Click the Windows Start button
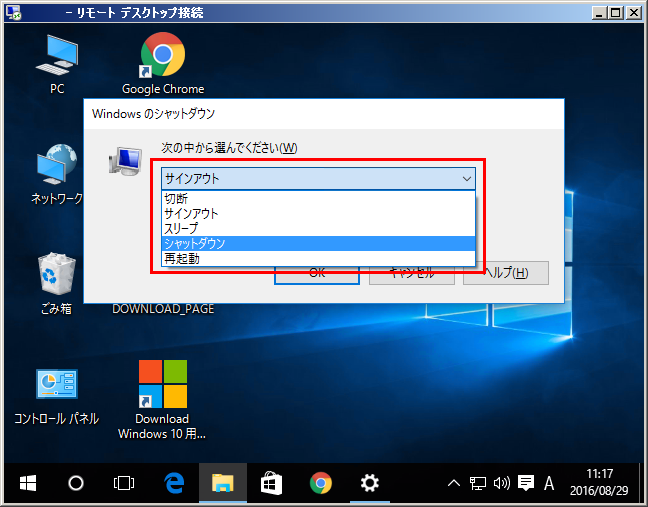This screenshot has height=507, width=648. 27,483
